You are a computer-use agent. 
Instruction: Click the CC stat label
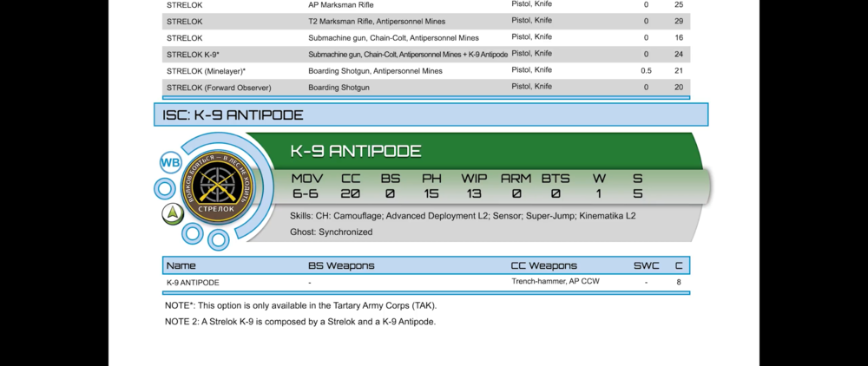pyautogui.click(x=351, y=179)
